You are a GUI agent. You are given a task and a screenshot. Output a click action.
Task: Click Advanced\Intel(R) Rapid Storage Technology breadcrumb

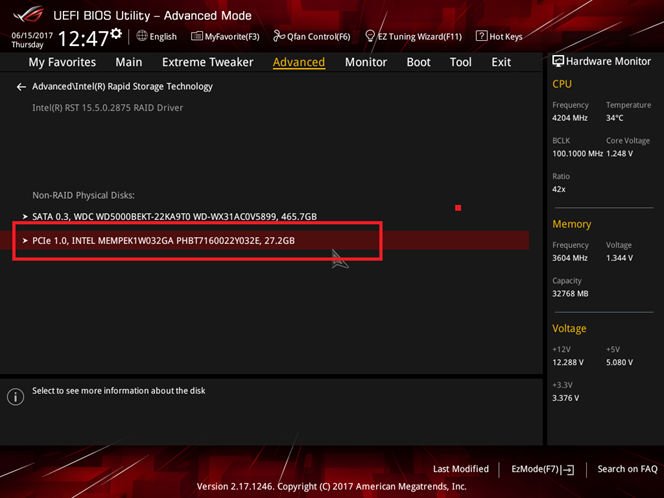click(122, 86)
